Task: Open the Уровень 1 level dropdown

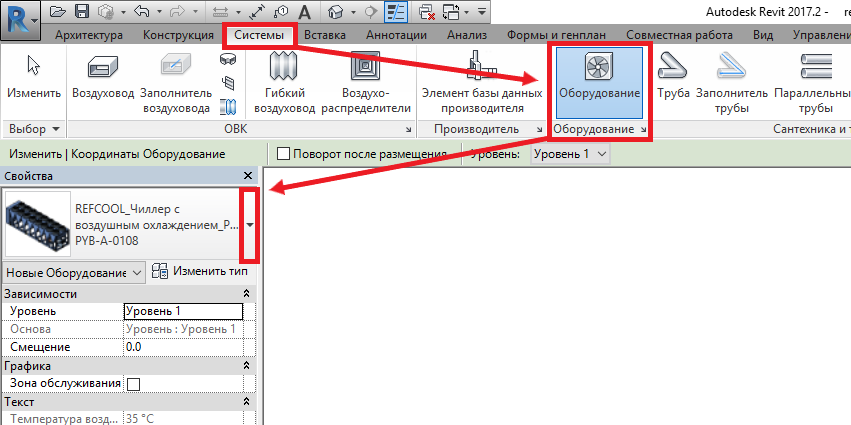Action: [569, 154]
